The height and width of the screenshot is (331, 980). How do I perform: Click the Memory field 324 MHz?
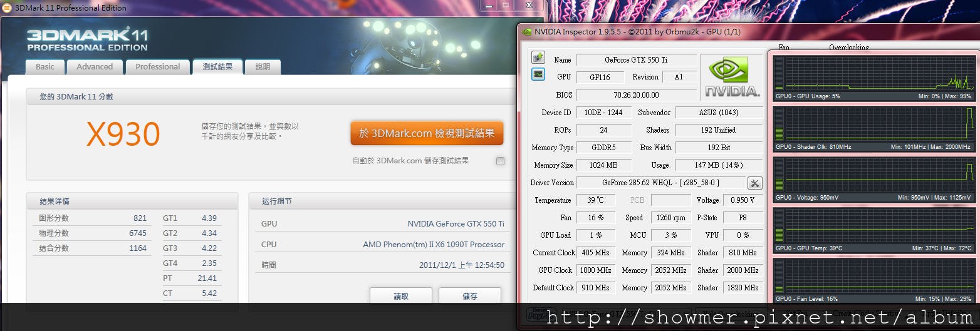[x=671, y=253]
